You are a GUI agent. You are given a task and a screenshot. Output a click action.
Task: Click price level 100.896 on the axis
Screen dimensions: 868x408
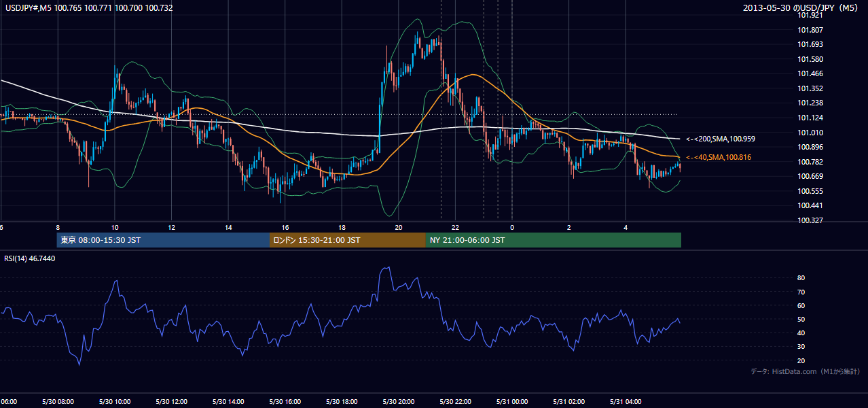pos(810,147)
